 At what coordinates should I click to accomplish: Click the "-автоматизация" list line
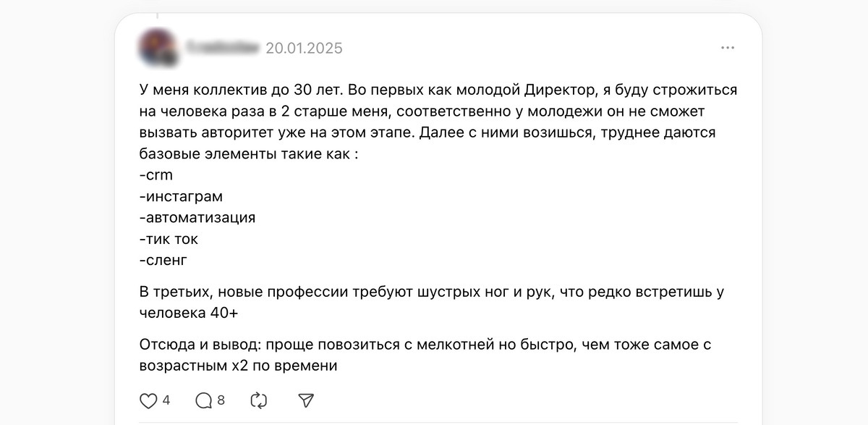click(197, 217)
